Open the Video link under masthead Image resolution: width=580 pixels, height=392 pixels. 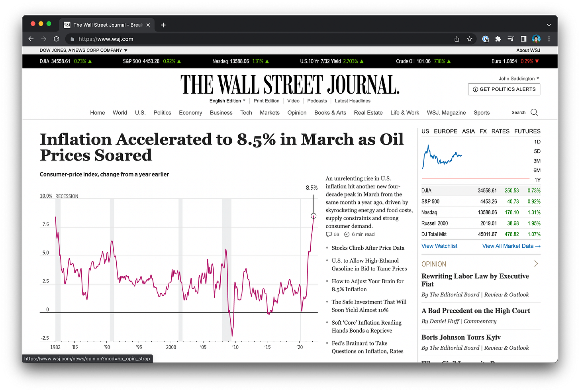[293, 101]
